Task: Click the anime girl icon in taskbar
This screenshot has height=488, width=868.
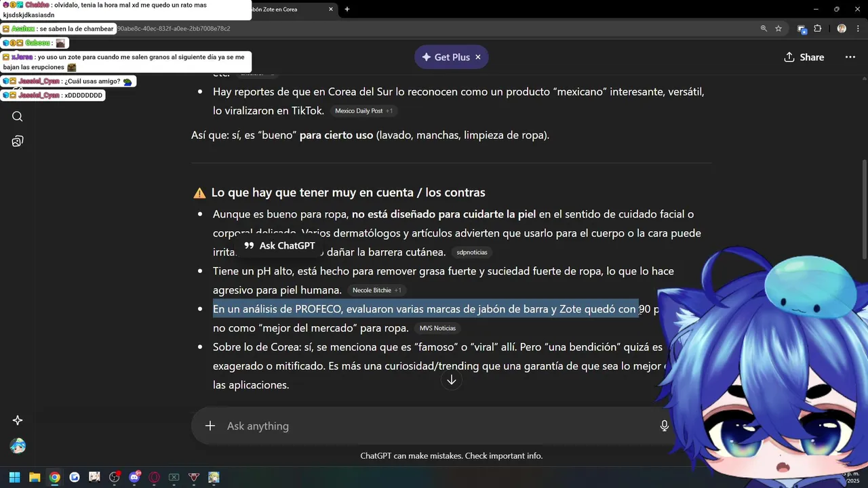Action: [x=94, y=477]
